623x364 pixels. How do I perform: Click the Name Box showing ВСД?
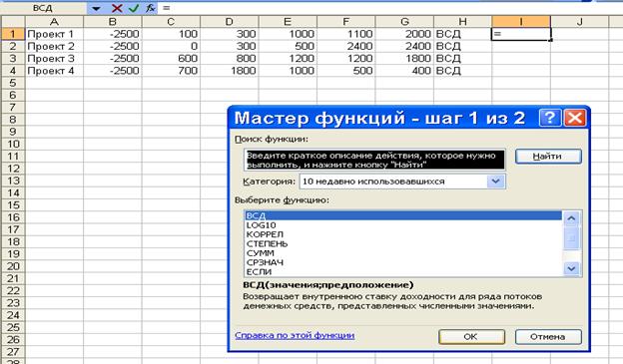43,8
